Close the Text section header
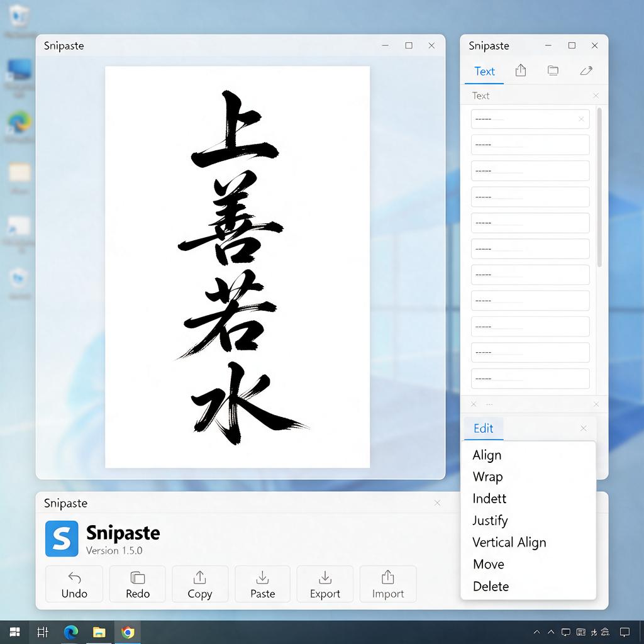Screen dimensions: 644x644 (x=596, y=96)
